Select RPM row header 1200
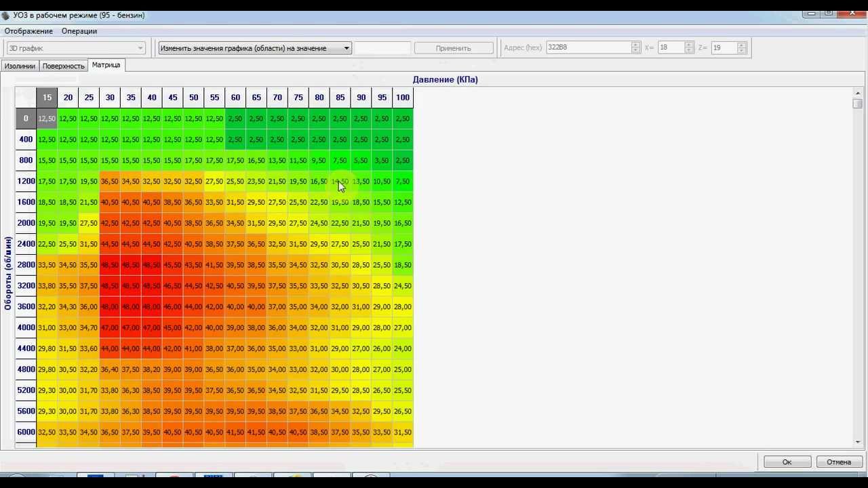 [x=26, y=182]
